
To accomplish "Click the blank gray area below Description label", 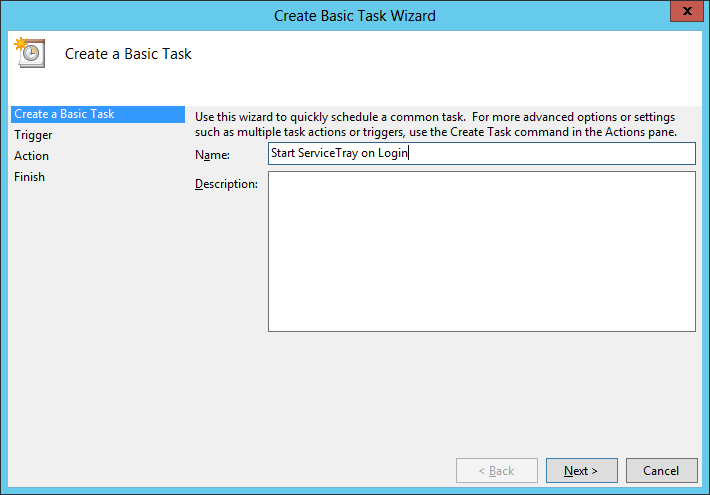I will [x=226, y=280].
